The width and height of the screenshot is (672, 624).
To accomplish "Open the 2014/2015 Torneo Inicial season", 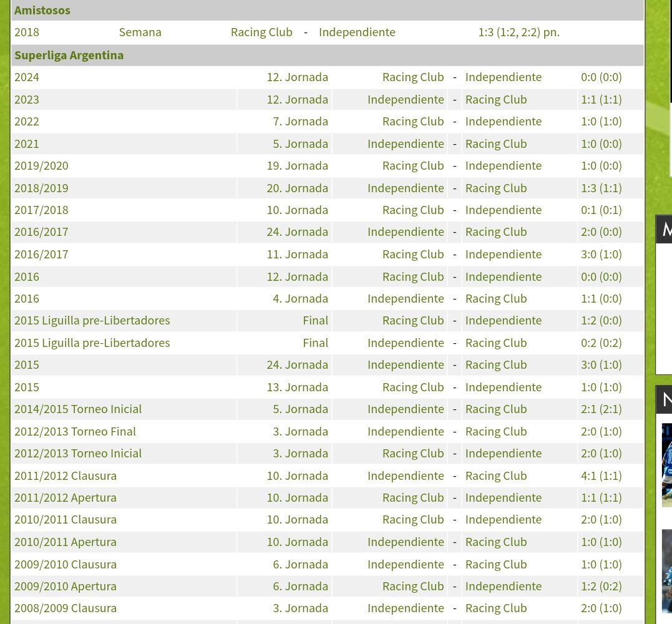I will (x=78, y=409).
